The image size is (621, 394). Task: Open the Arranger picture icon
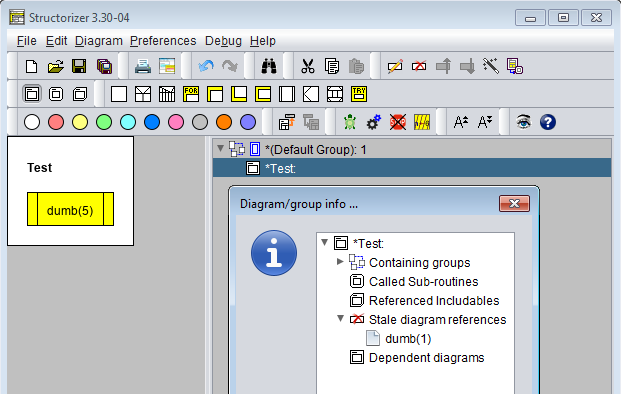click(x=167, y=66)
